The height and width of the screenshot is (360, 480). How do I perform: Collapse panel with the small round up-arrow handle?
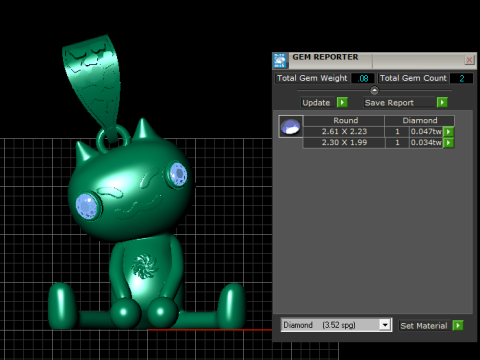coord(374,90)
